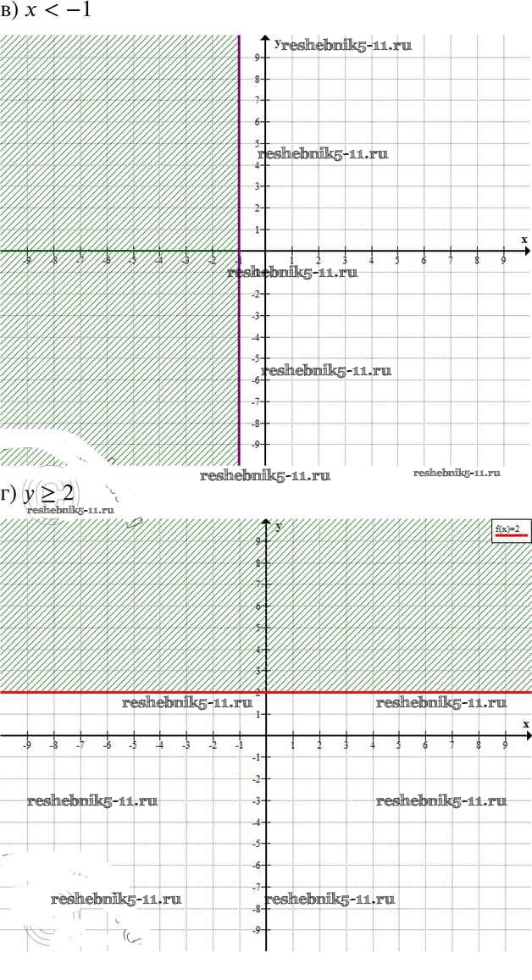Click tick label −9 on the bottom graph's y-axis
Image resolution: width=532 pixels, height=980 pixels.
coord(258,929)
